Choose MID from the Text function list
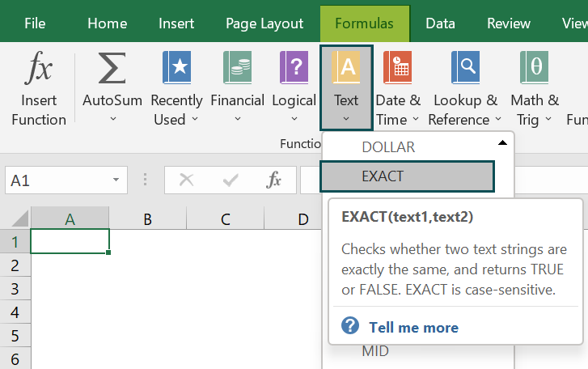This screenshot has width=588, height=369. click(x=375, y=351)
